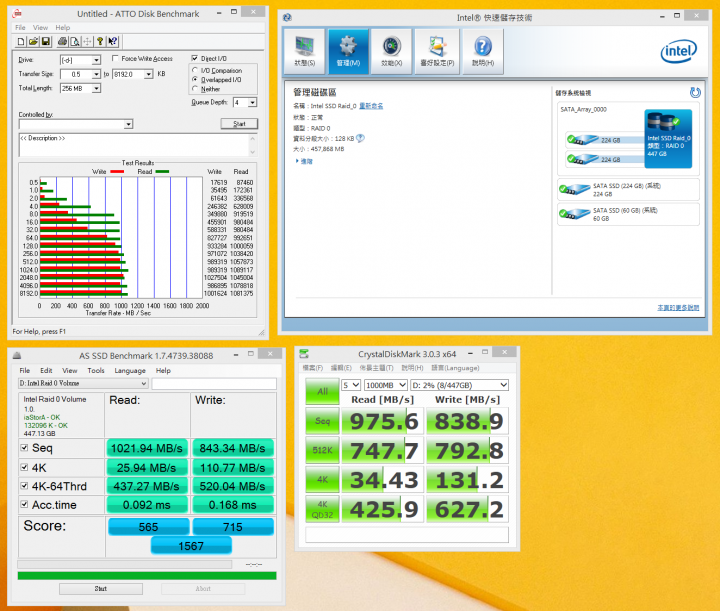Image resolution: width=720 pixels, height=611 pixels.
Task: Open the 狀態(S) status icon in Intel RST
Action: (304, 51)
